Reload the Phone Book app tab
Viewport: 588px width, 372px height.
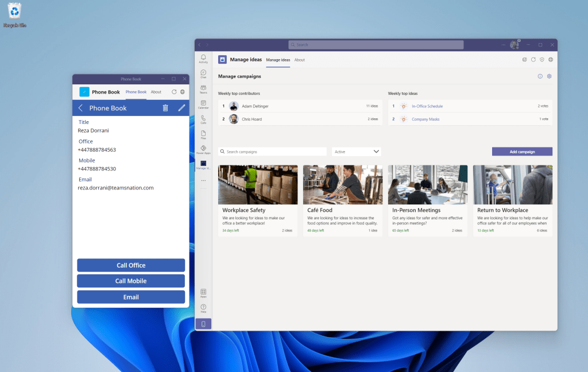pyautogui.click(x=174, y=92)
